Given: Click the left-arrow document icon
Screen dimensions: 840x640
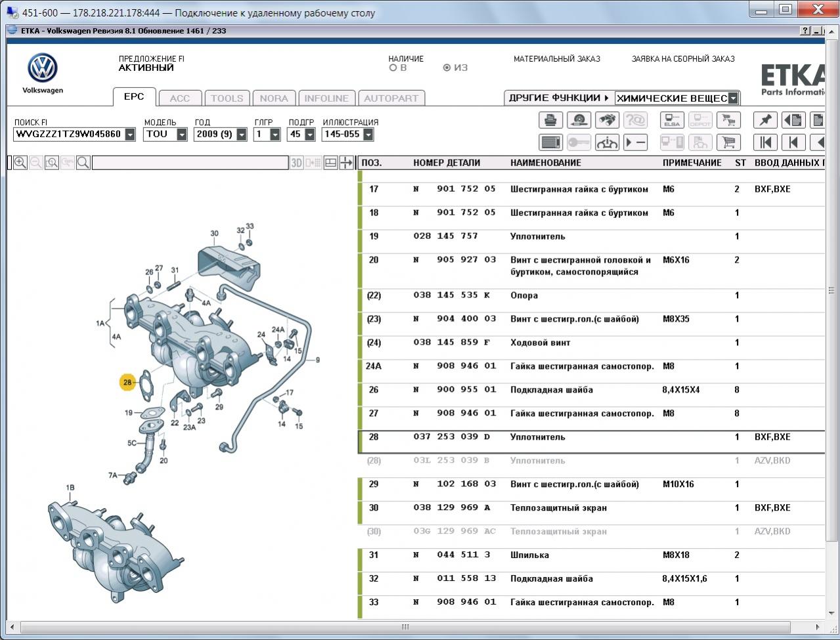Looking at the screenshot, I should tap(793, 120).
